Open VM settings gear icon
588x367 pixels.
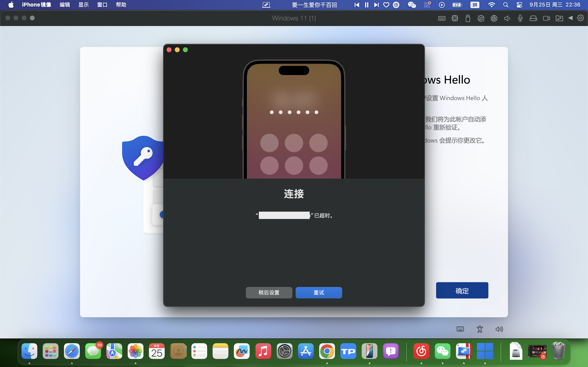point(580,18)
